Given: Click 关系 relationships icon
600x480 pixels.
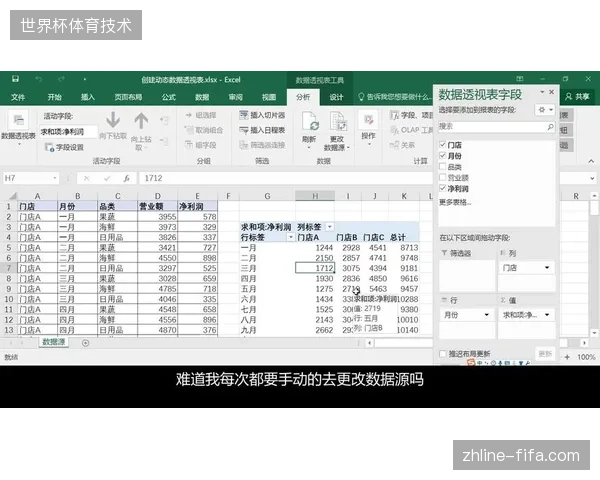Looking at the screenshot, I should coord(395,145).
